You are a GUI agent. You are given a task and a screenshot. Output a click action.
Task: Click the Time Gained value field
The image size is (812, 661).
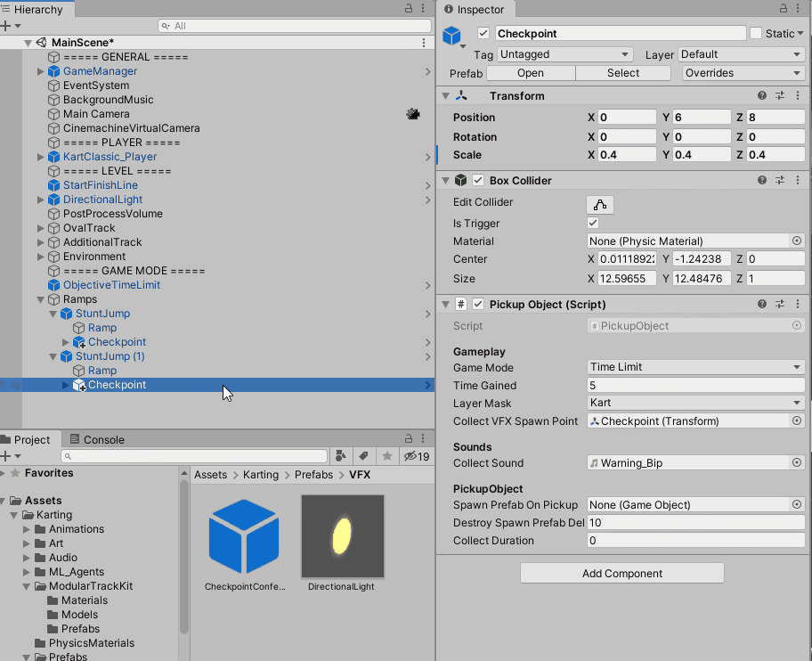(x=695, y=385)
